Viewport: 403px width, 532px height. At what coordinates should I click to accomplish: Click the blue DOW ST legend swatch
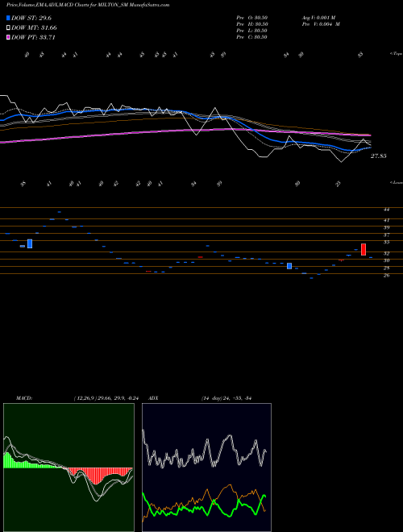click(8, 18)
